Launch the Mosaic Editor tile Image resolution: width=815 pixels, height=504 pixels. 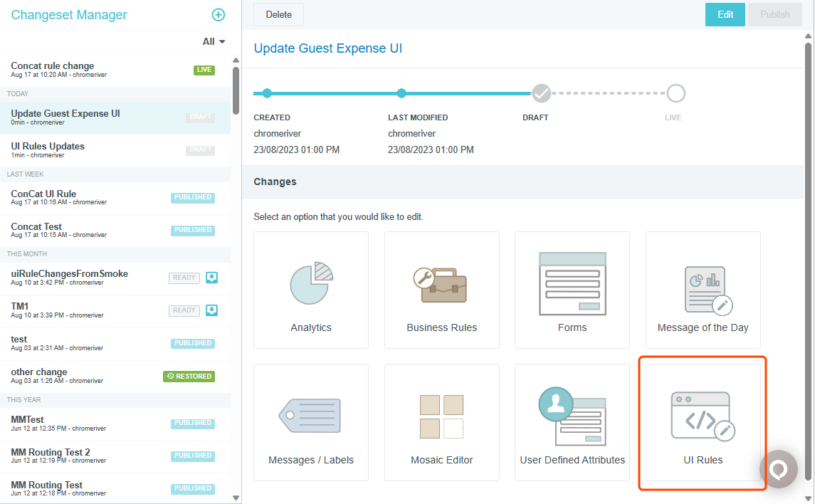tap(441, 422)
